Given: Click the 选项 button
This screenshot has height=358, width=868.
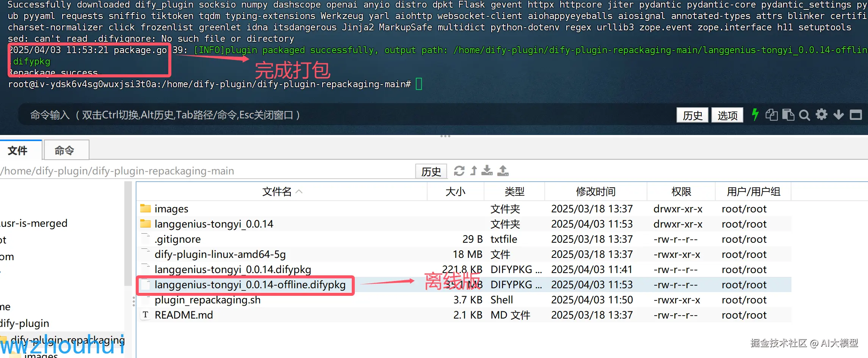Looking at the screenshot, I should tap(727, 115).
